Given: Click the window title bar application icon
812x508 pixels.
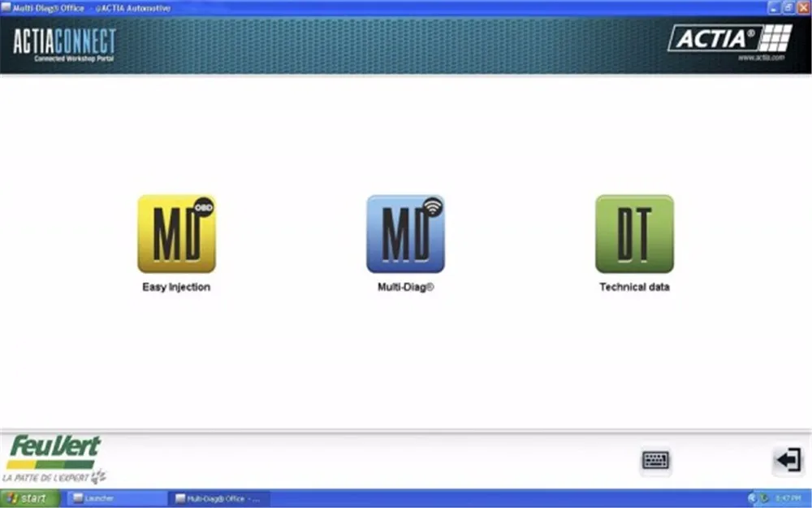Looking at the screenshot, I should pos(6,7).
